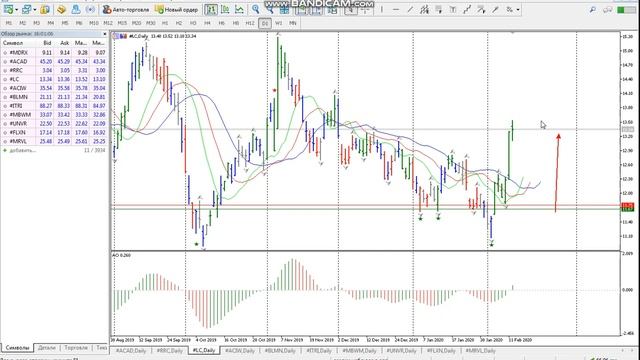Open the #ACAD,Daily chart tab
640x360 pixels.
point(131,351)
